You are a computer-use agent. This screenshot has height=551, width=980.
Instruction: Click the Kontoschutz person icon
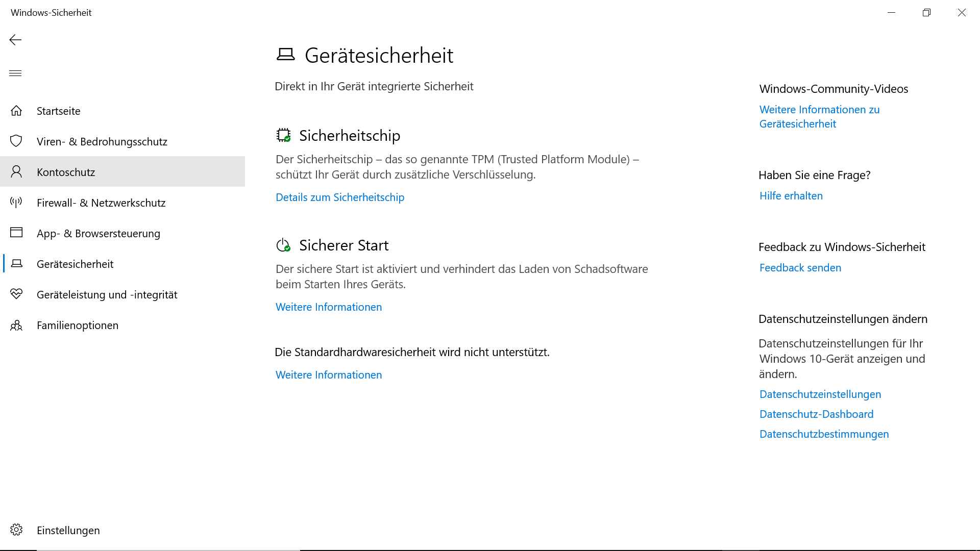(x=16, y=172)
